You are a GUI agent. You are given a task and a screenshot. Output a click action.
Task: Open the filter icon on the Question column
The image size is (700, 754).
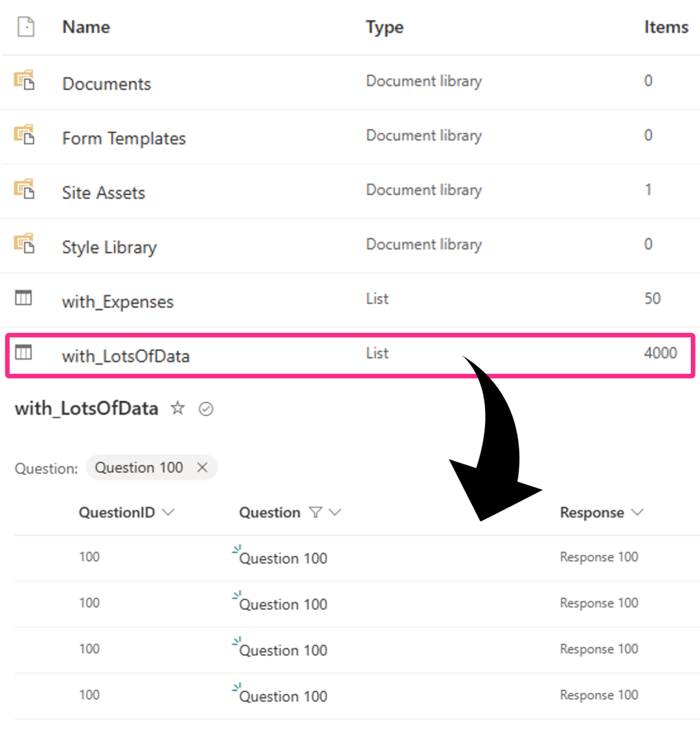(315, 512)
